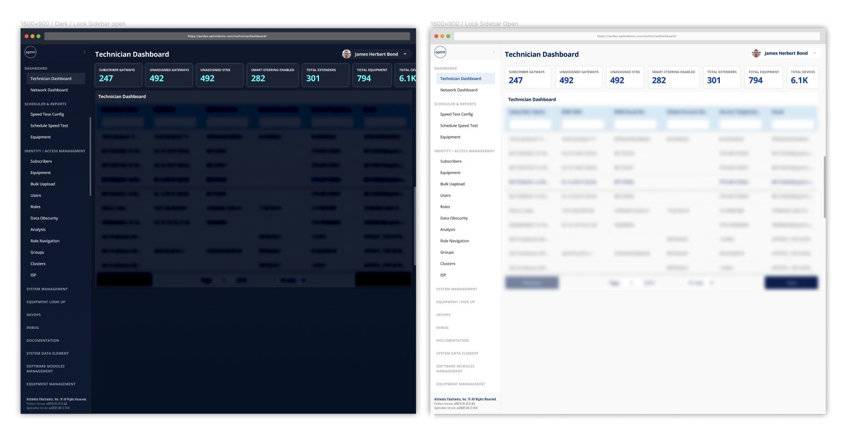Expand Equipment Look Up in the dark sidebar
The width and height of the screenshot is (868, 442).
tap(46, 302)
